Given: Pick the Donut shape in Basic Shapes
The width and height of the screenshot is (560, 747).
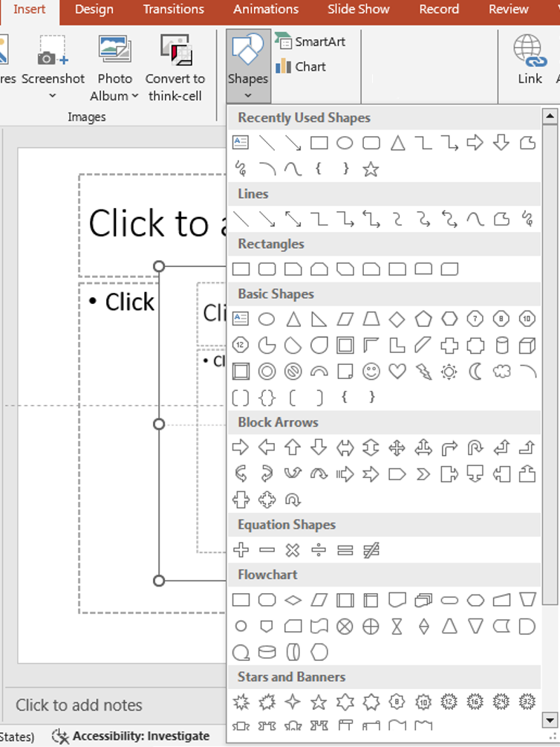Looking at the screenshot, I should (x=267, y=372).
